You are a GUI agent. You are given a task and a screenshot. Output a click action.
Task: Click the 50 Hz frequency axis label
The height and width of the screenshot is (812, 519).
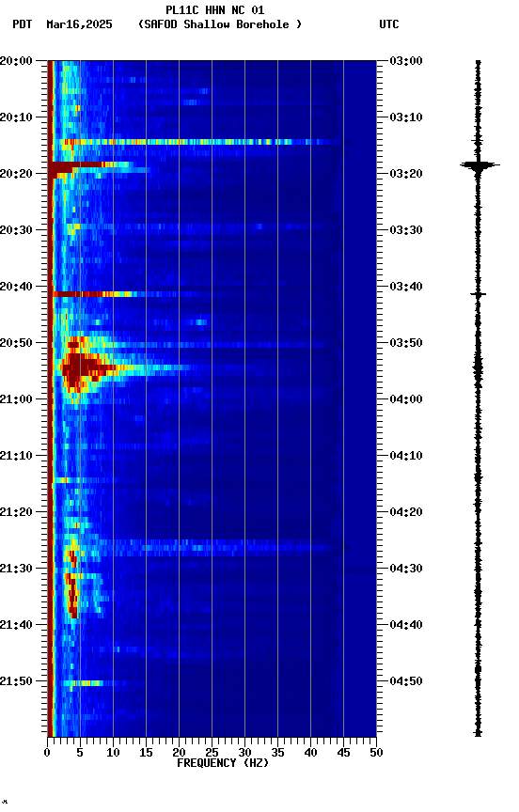pyautogui.click(x=377, y=753)
